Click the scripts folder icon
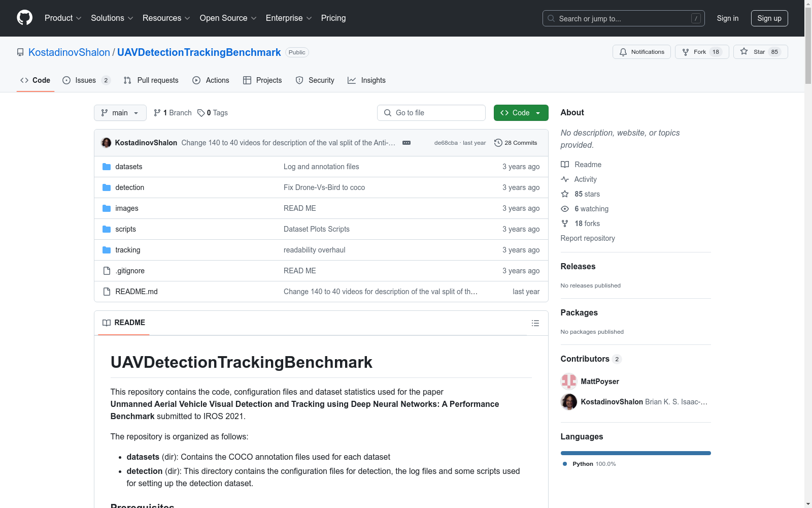The image size is (812, 508). coord(107,229)
